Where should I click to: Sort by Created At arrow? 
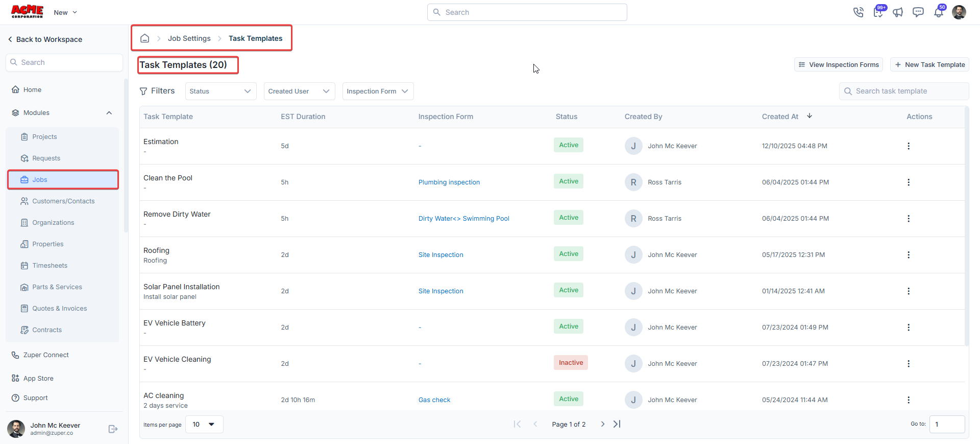click(810, 116)
